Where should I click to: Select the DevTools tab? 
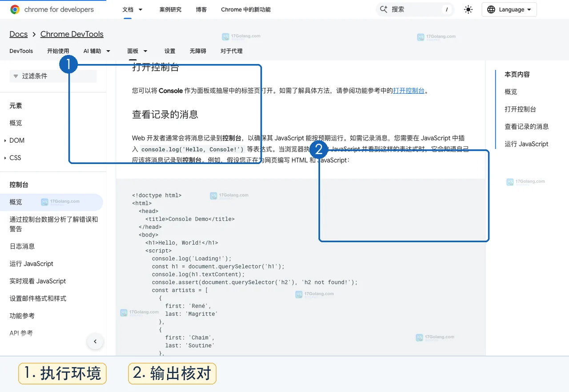(21, 51)
